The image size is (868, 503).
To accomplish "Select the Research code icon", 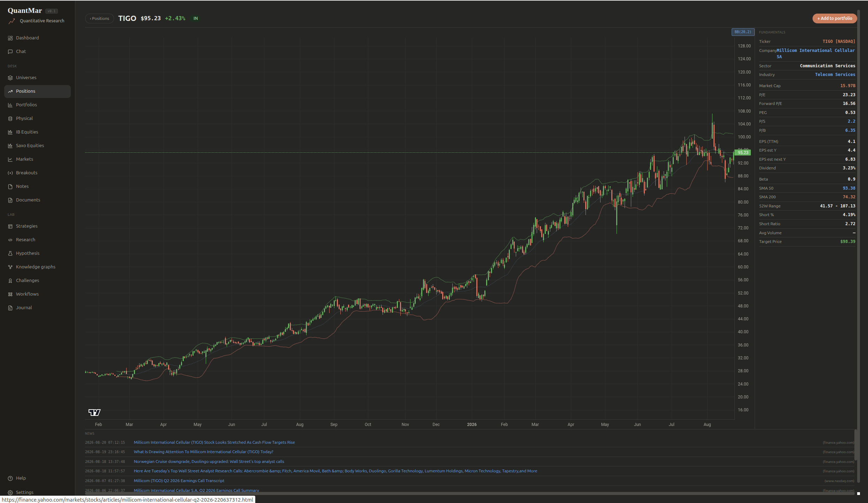I will 10,240.
